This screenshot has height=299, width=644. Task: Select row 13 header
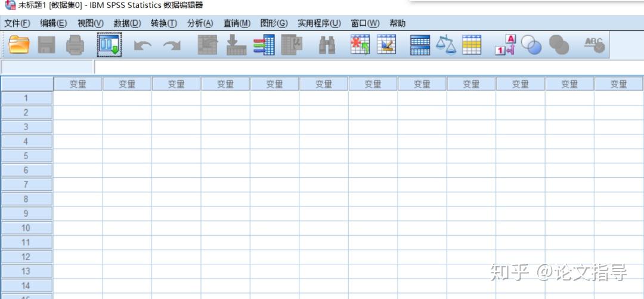[x=26, y=271]
